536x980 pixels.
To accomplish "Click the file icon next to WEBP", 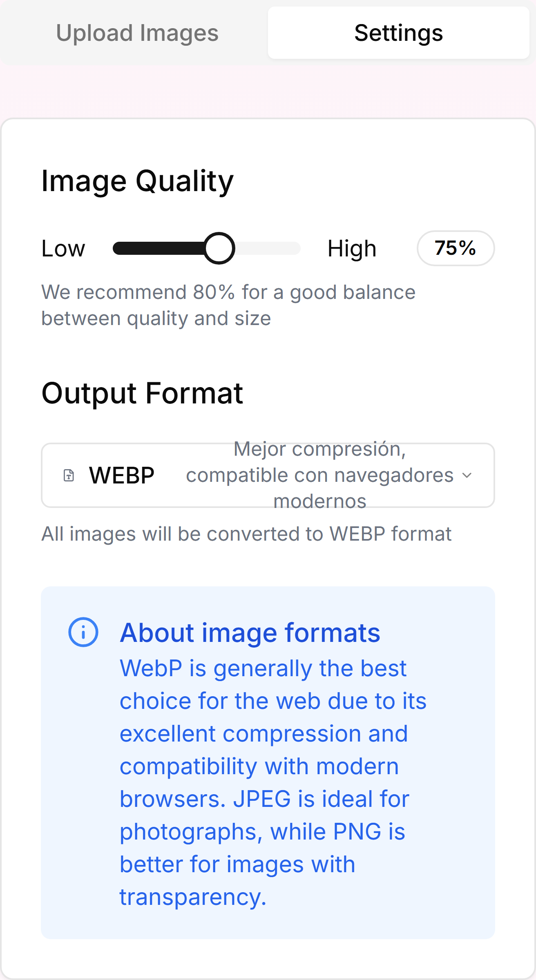I will pyautogui.click(x=69, y=475).
